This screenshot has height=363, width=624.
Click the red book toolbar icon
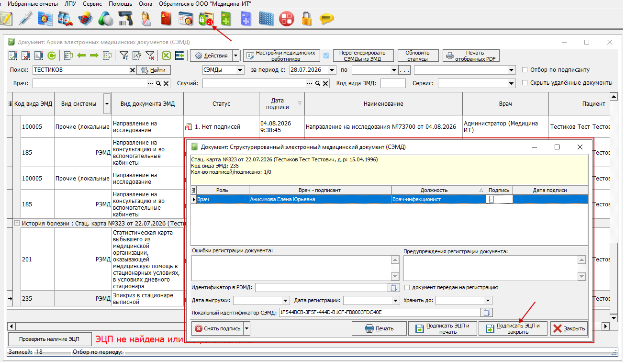pyautogui.click(x=166, y=19)
